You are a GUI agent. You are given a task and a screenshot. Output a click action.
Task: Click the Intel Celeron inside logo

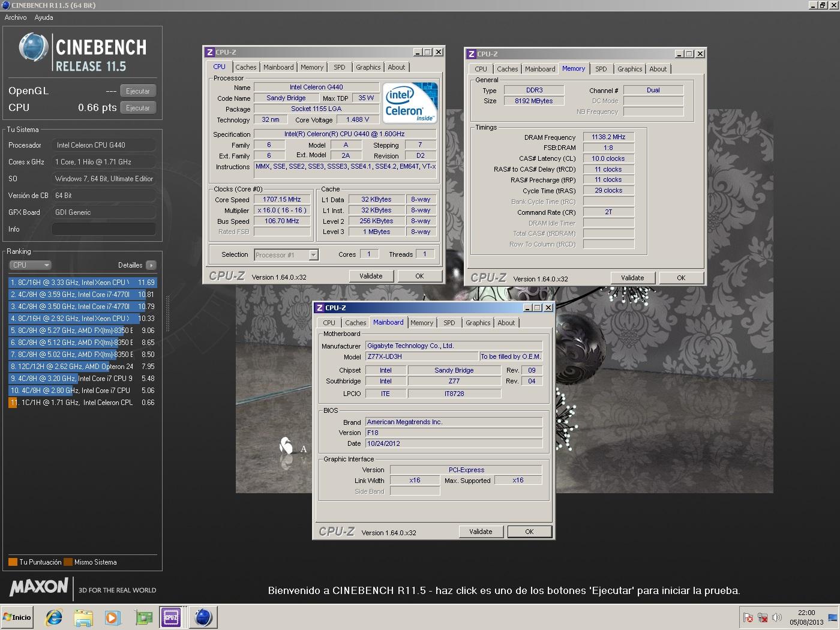(x=410, y=103)
